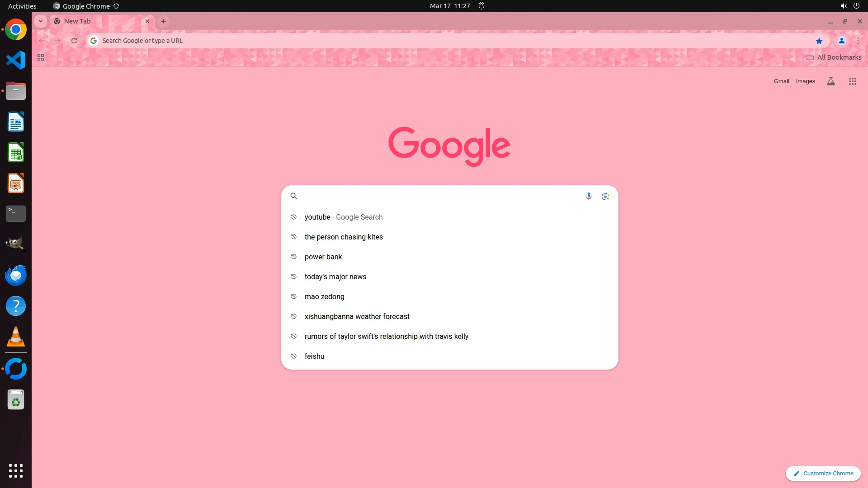Open the Chrome profile avatar
Image resolution: width=868 pixels, height=488 pixels.
[841, 41]
